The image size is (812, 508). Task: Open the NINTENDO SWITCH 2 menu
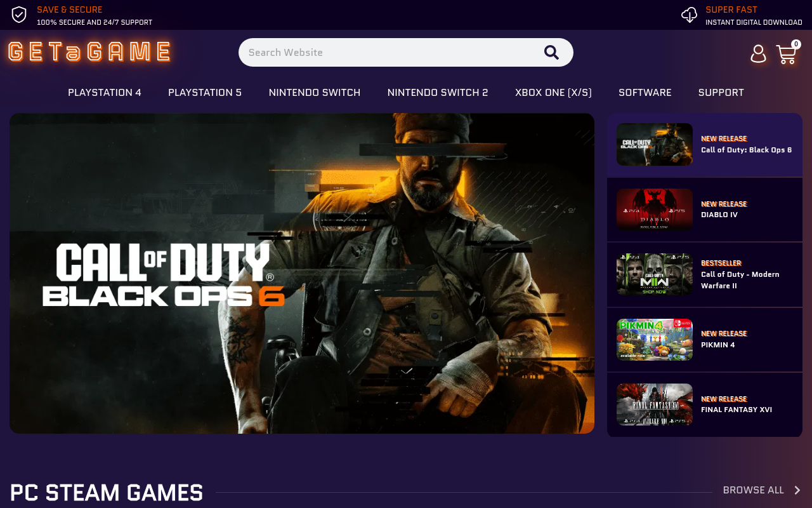pos(438,92)
